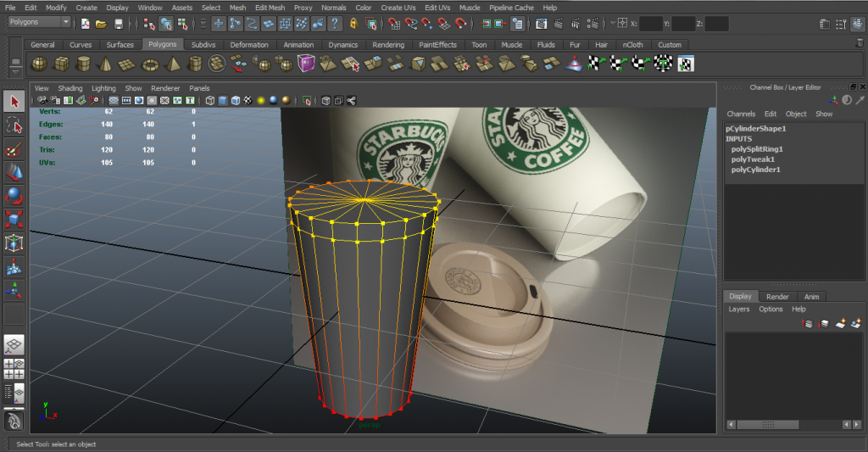Create a polygon cone from the shelf
Screen dimensions: 868x452
coord(104,64)
